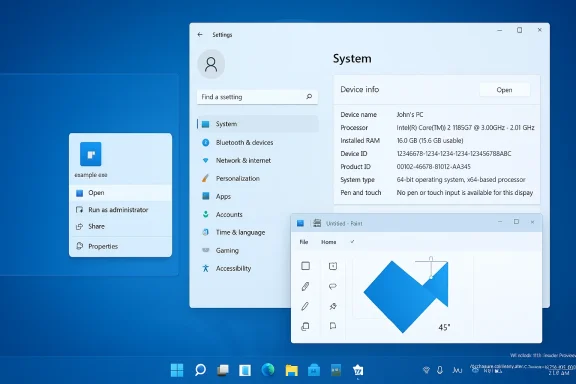Click the Open button in Device info
The height and width of the screenshot is (384, 576).
pos(504,90)
